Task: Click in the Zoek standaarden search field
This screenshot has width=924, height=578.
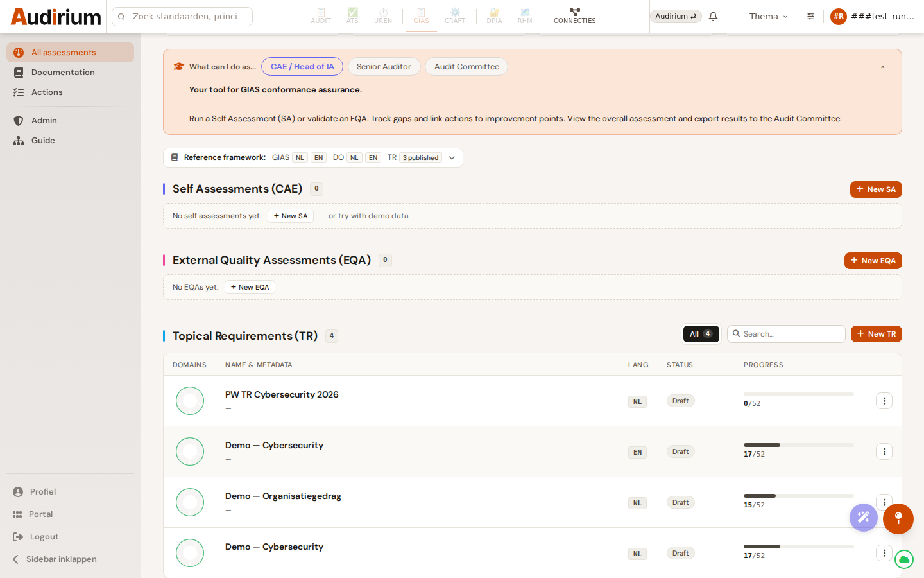Action: coord(182,16)
